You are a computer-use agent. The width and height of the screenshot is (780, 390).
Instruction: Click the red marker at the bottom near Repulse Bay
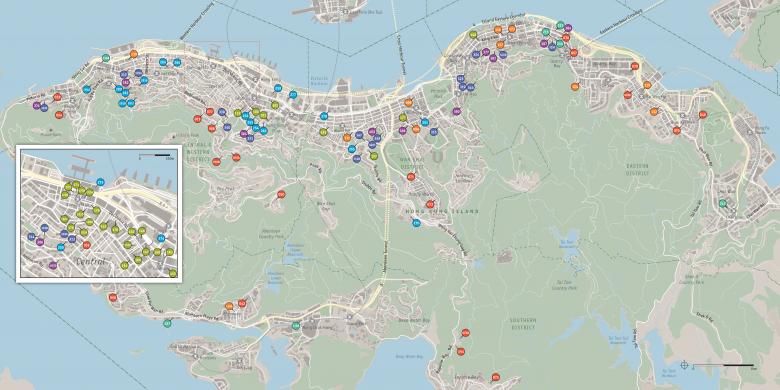coord(495,377)
